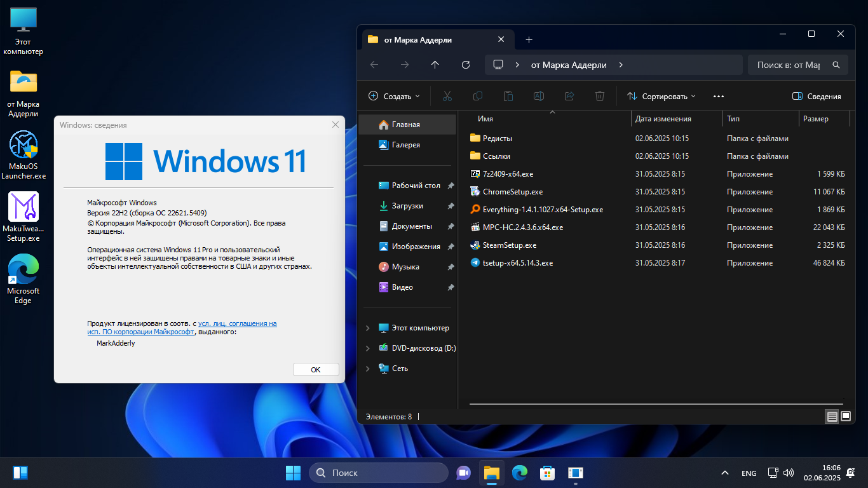This screenshot has height=488, width=868.
Task: Refresh the Explorer folder view
Action: point(466,65)
